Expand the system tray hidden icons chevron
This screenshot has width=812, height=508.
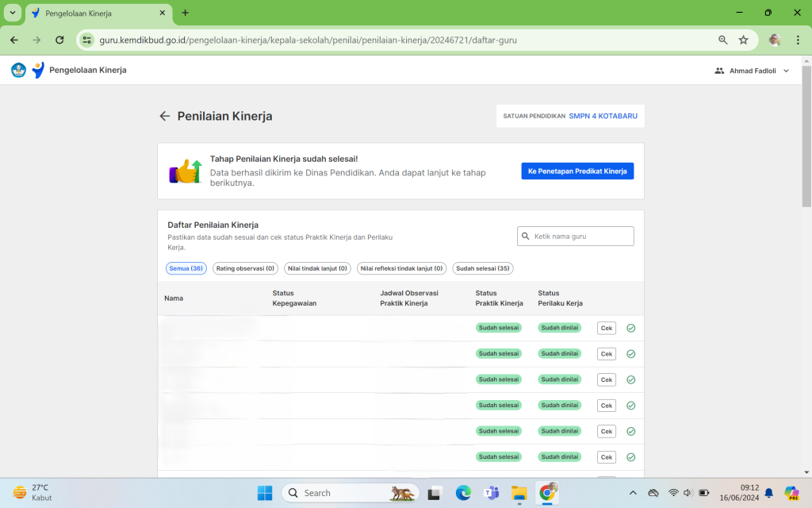[x=633, y=493]
